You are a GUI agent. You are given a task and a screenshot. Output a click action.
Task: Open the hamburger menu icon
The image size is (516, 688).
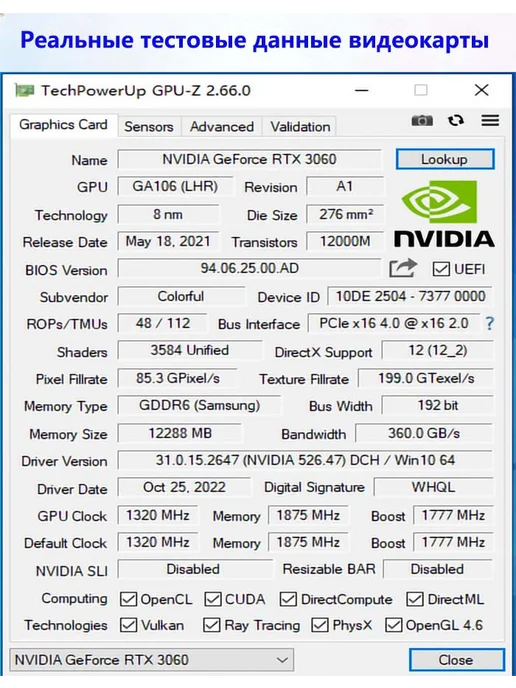click(490, 120)
